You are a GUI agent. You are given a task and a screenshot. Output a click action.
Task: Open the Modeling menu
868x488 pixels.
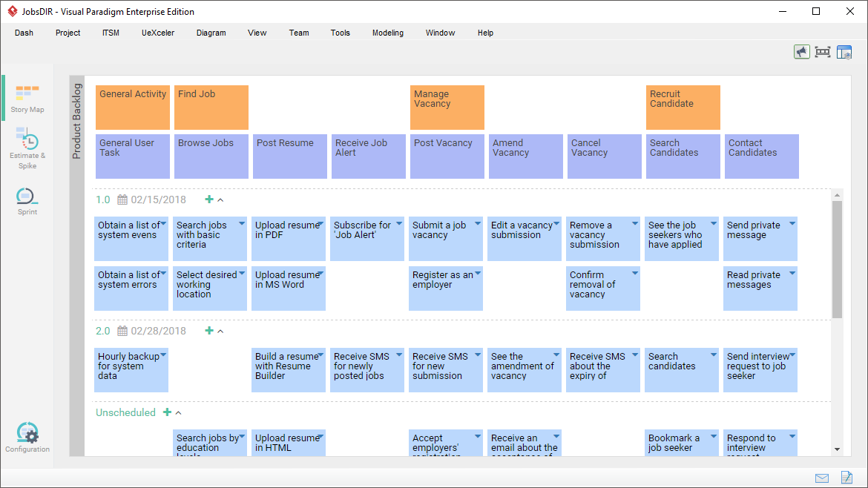click(x=387, y=33)
